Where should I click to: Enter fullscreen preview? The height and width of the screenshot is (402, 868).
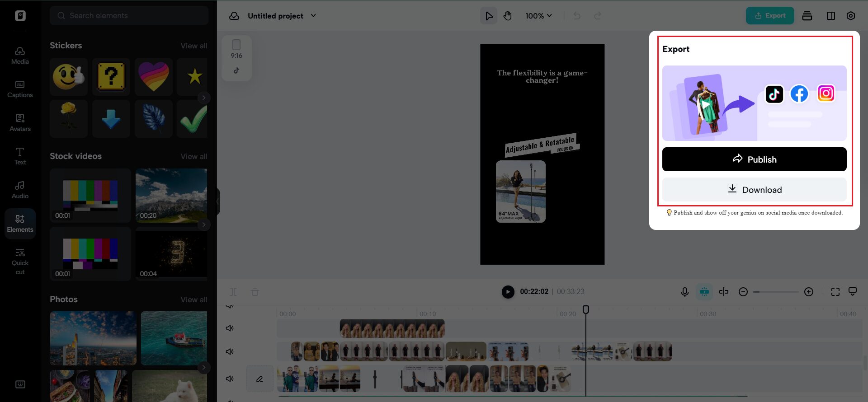coord(835,292)
